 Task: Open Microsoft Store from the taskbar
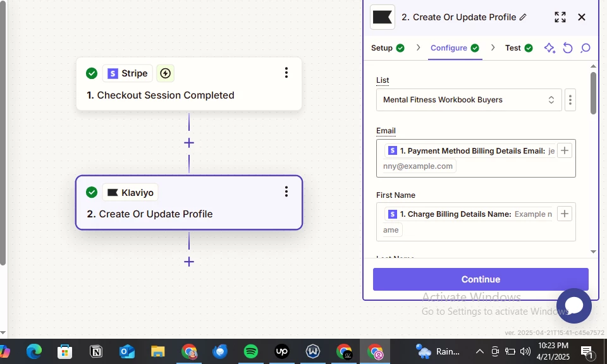(x=64, y=351)
